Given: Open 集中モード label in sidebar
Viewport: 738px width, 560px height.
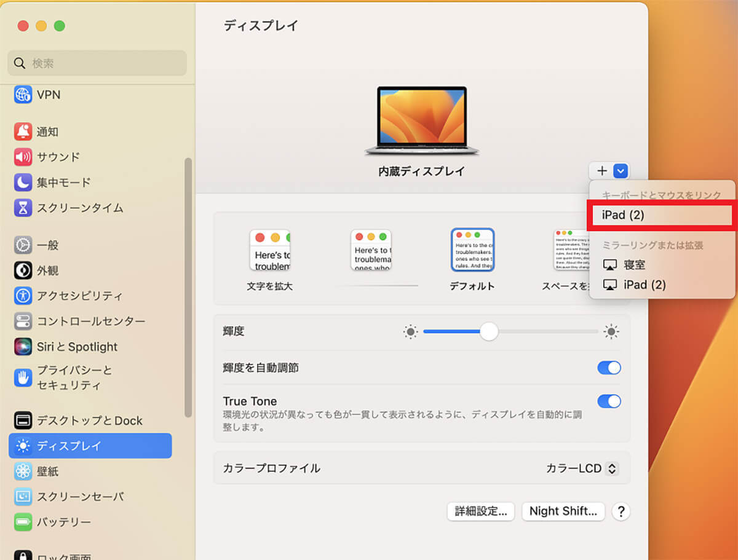Looking at the screenshot, I should click(63, 183).
